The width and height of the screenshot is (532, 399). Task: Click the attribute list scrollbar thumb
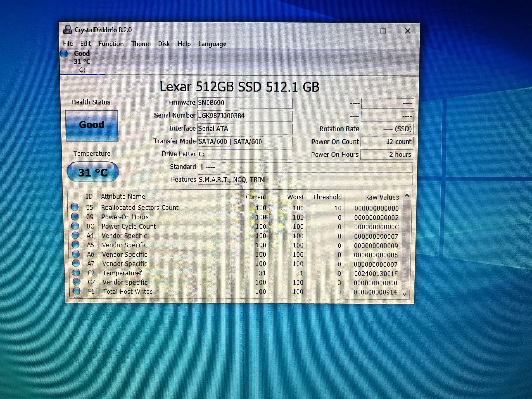406,241
